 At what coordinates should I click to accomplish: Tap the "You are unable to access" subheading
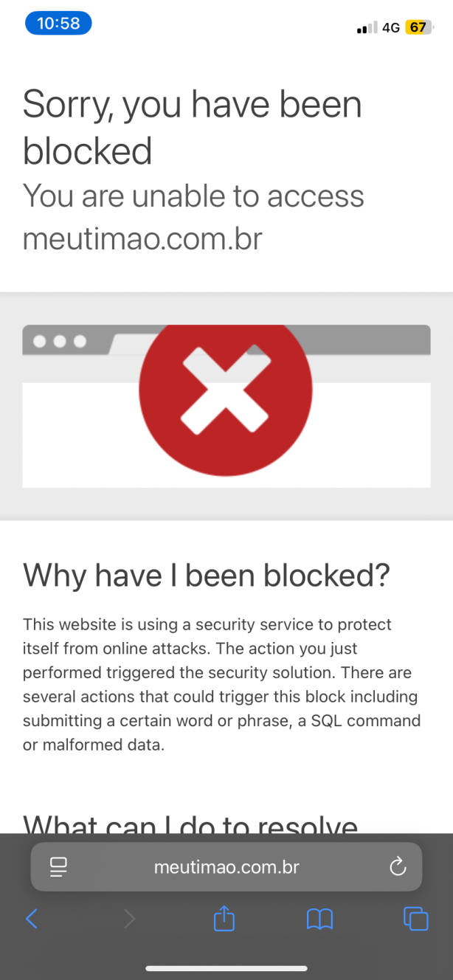point(193,196)
